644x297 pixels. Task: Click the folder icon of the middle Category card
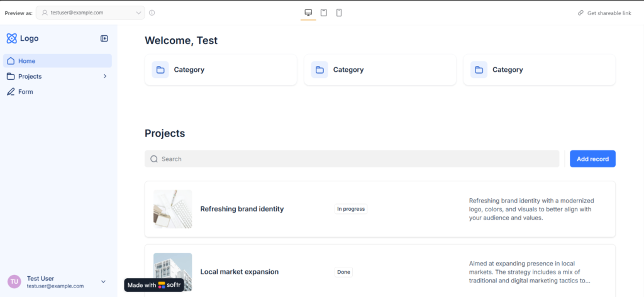coord(319,70)
